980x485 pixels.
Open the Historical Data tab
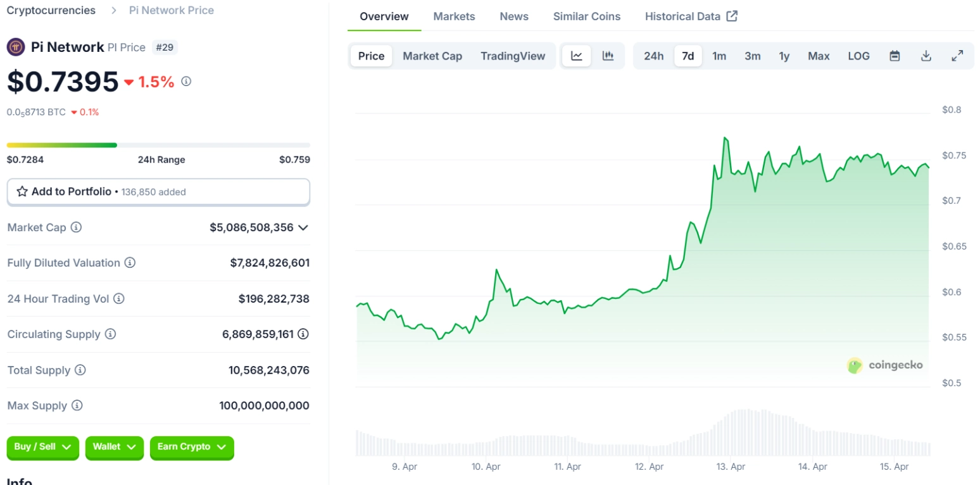point(691,16)
